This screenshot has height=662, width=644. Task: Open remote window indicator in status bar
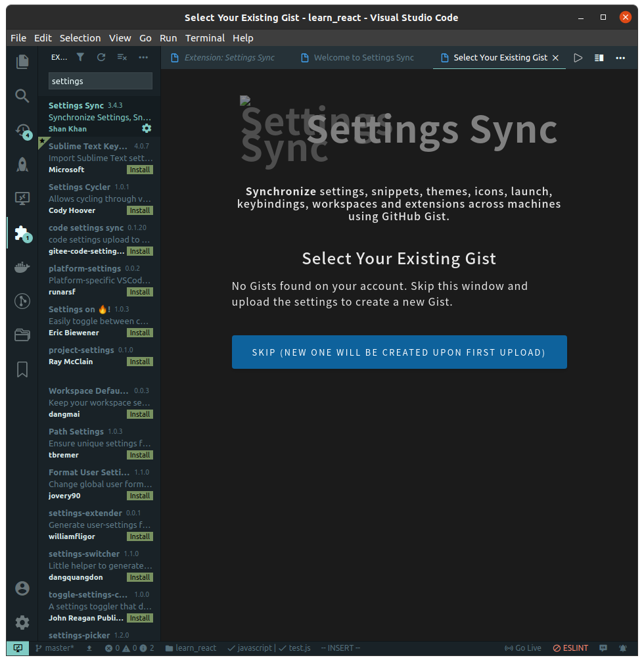[x=18, y=648]
